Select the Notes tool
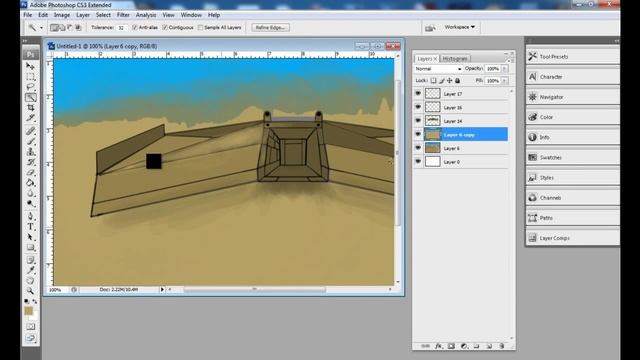The height and width of the screenshot is (360, 640). (30, 260)
